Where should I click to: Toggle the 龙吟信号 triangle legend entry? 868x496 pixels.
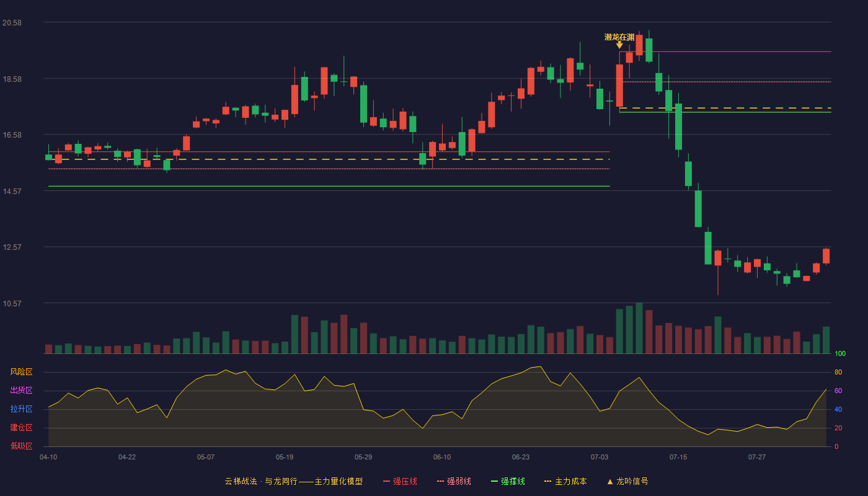point(627,481)
